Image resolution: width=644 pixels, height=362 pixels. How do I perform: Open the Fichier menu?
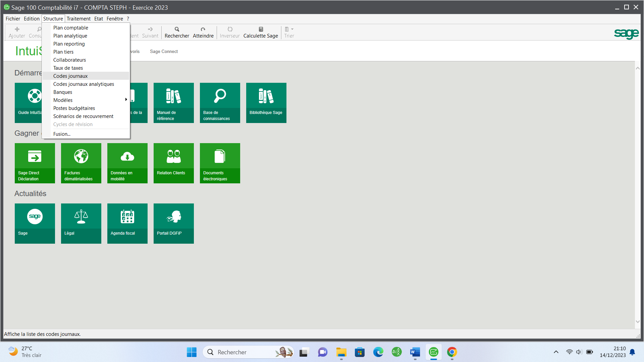point(13,19)
